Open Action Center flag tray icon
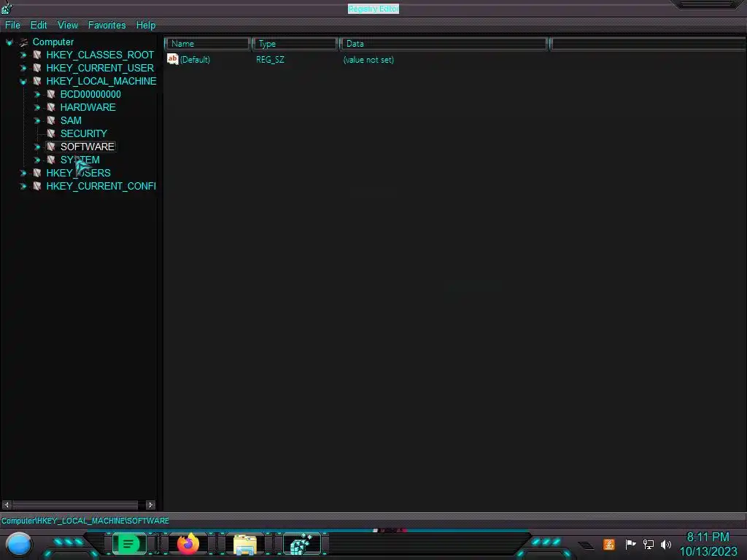The height and width of the screenshot is (560, 747). (x=630, y=544)
